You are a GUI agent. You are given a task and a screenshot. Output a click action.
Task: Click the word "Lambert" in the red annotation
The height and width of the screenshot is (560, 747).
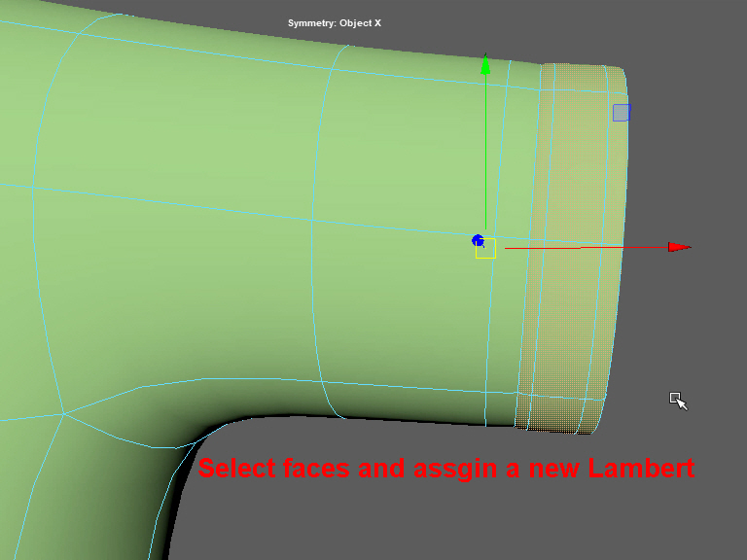pyautogui.click(x=640, y=469)
